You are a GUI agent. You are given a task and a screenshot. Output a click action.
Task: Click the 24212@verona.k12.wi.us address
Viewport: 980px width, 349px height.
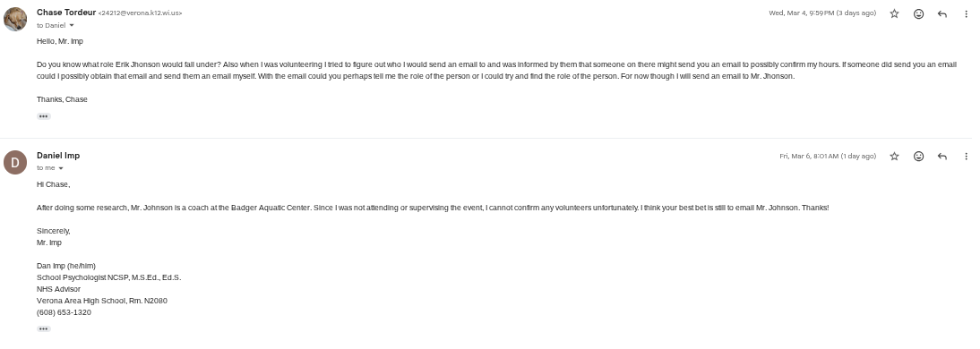[x=140, y=13]
